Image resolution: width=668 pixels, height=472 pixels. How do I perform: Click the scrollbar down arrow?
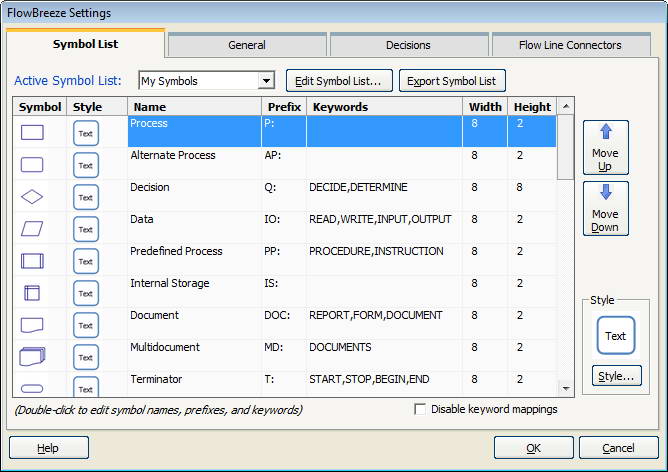pyautogui.click(x=566, y=388)
